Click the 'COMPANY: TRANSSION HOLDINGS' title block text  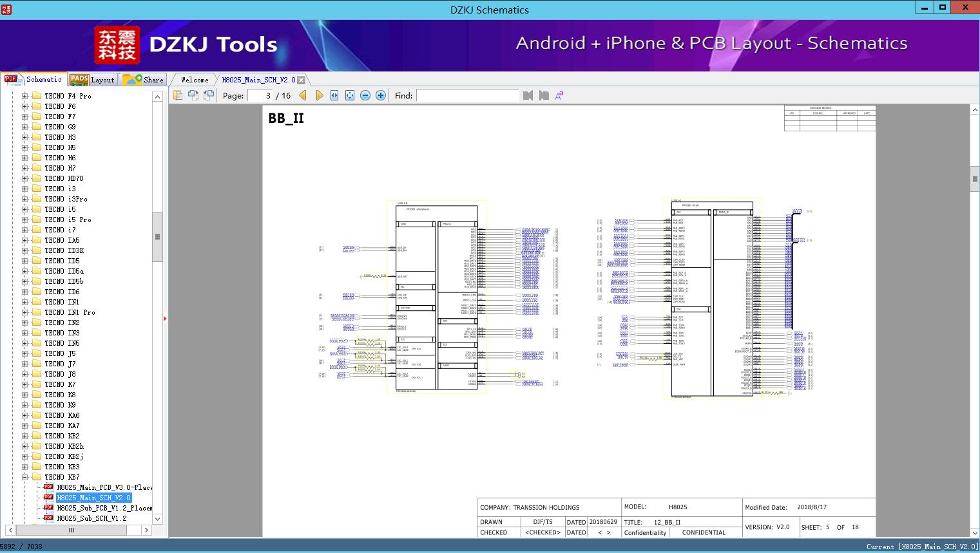[530, 507]
